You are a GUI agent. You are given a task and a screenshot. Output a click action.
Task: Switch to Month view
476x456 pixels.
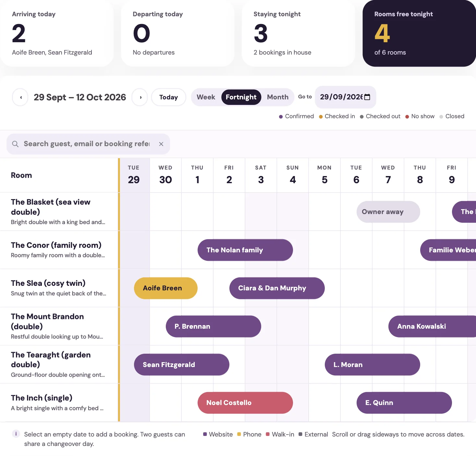point(278,97)
